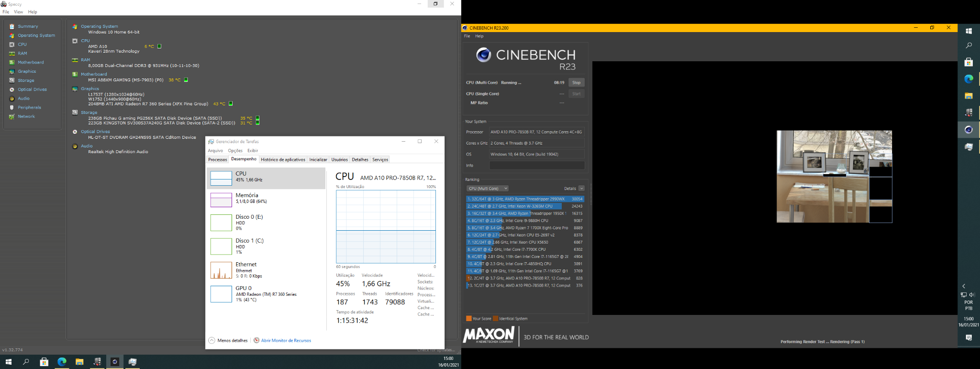Click the Identical System legend swatch
The height and width of the screenshot is (369, 980).
pos(496,319)
